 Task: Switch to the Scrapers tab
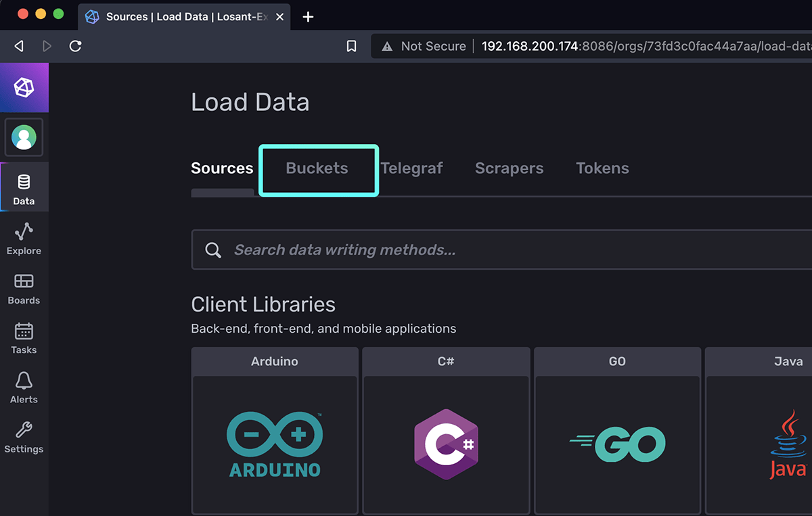coord(509,168)
